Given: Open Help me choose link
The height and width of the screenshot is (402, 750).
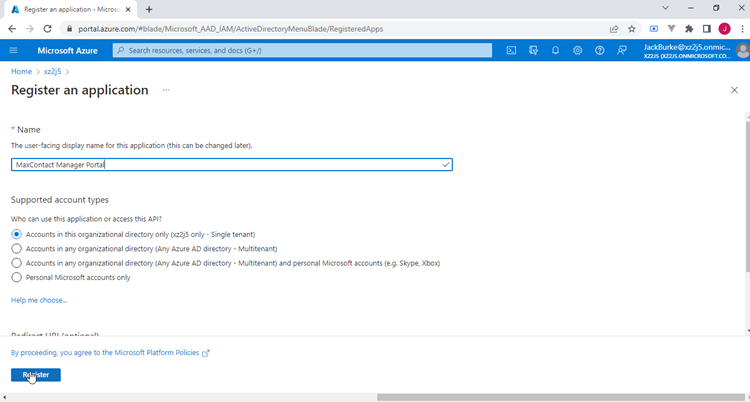Looking at the screenshot, I should [39, 300].
